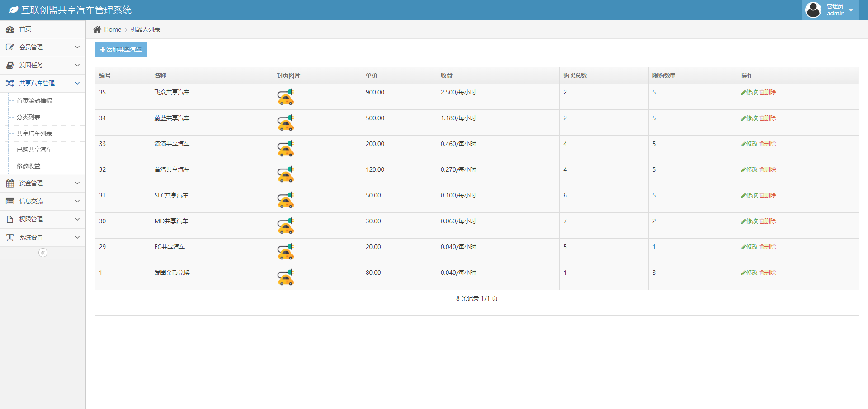Click the car cover image for 飞众共享汽车
This screenshot has height=409, width=868.
pyautogui.click(x=286, y=97)
